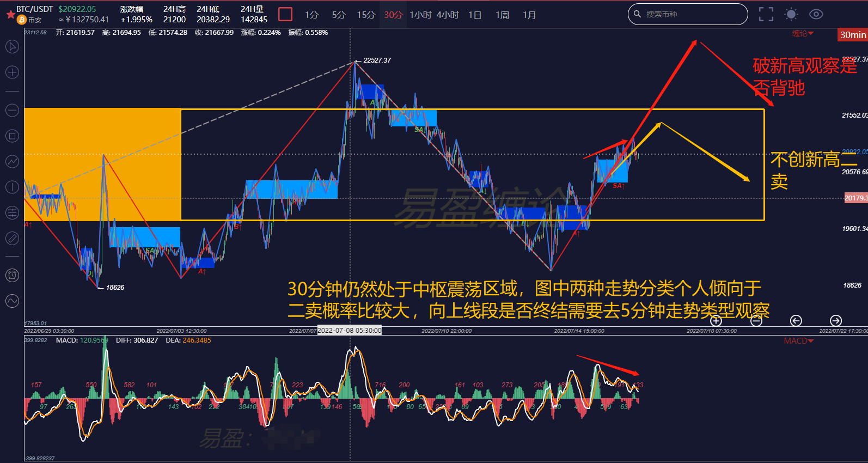
Task: Switch to 1周 timeframe
Action: click(502, 15)
